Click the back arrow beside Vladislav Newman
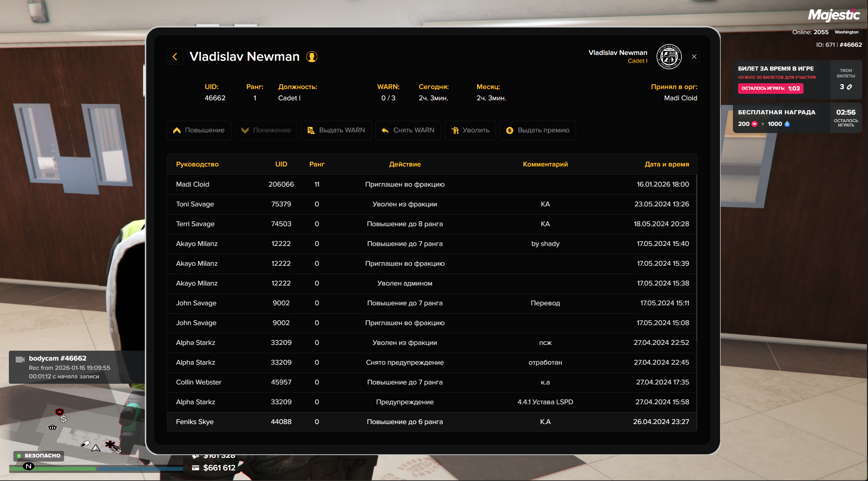868x481 pixels. click(175, 57)
